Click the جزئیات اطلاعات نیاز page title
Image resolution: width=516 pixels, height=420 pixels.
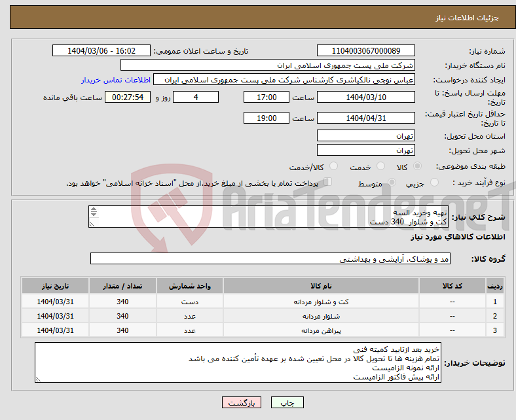click(x=468, y=18)
